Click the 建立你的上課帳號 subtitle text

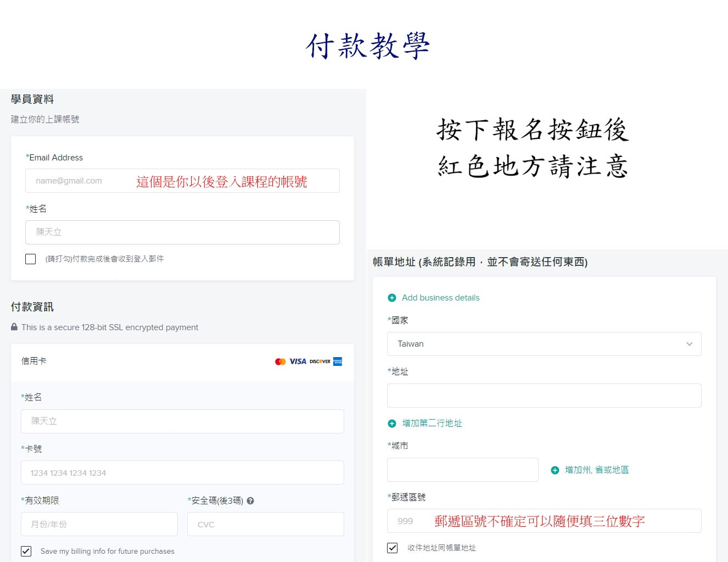(45, 119)
